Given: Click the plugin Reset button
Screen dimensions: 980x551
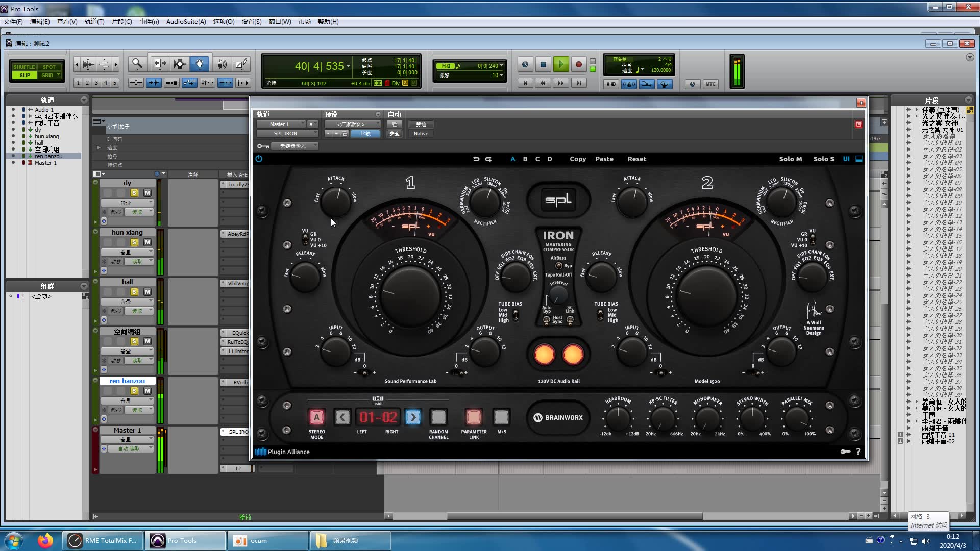Looking at the screenshot, I should pyautogui.click(x=636, y=159).
